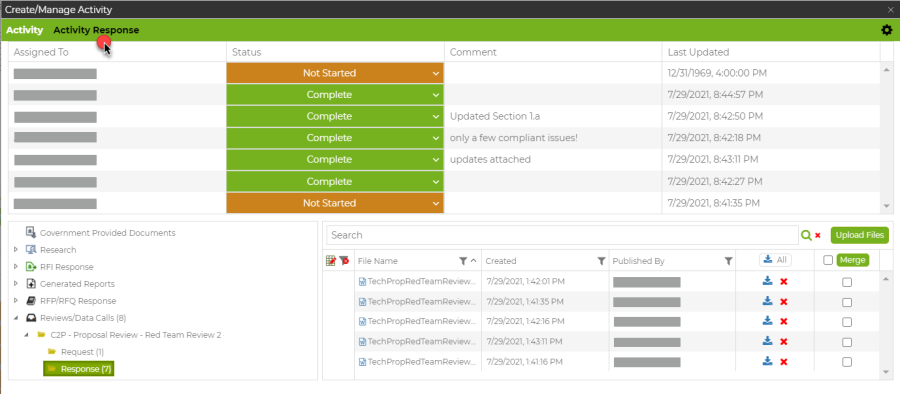Check merge box for 1:42:16 PM file
This screenshot has width=900, height=394.
pyautogui.click(x=847, y=322)
